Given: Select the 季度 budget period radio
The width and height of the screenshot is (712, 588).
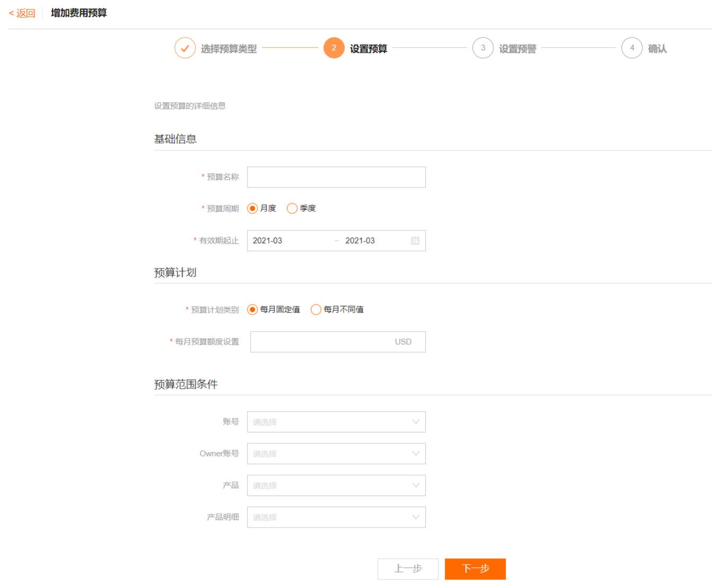Looking at the screenshot, I should point(292,208).
